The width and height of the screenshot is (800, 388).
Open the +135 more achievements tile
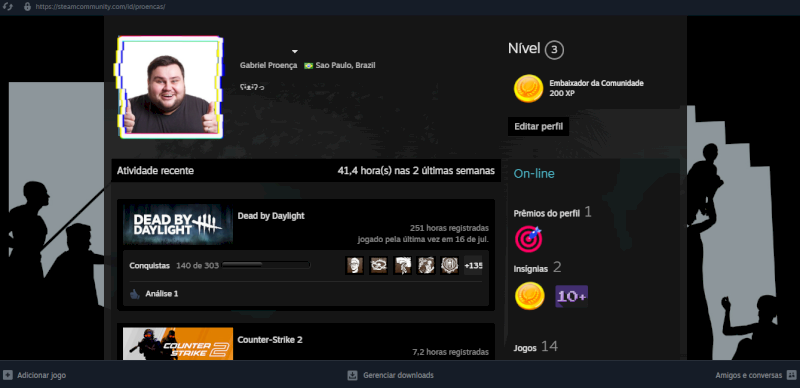tap(473, 265)
